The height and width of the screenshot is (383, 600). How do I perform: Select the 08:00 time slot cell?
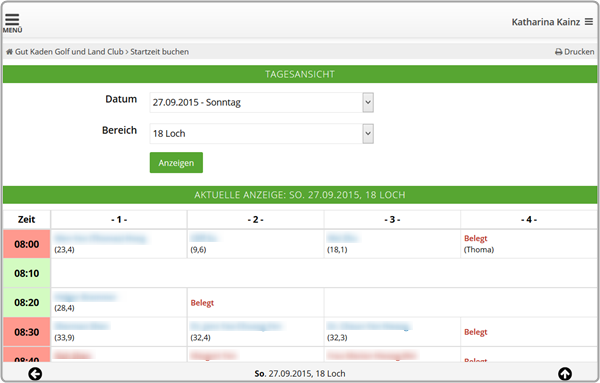pyautogui.click(x=26, y=244)
